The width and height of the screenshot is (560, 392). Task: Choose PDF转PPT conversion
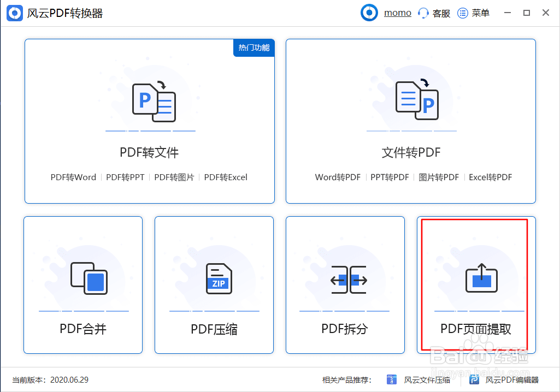tap(125, 177)
